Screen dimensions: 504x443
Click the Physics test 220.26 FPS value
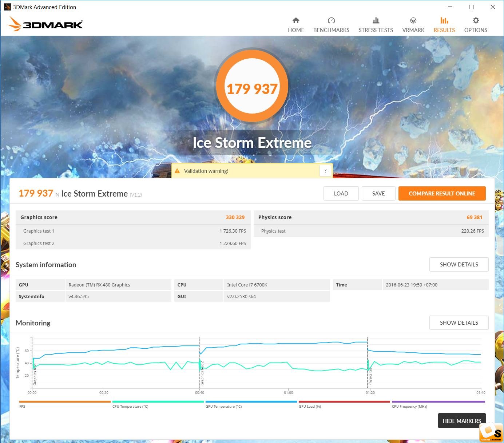tap(472, 231)
